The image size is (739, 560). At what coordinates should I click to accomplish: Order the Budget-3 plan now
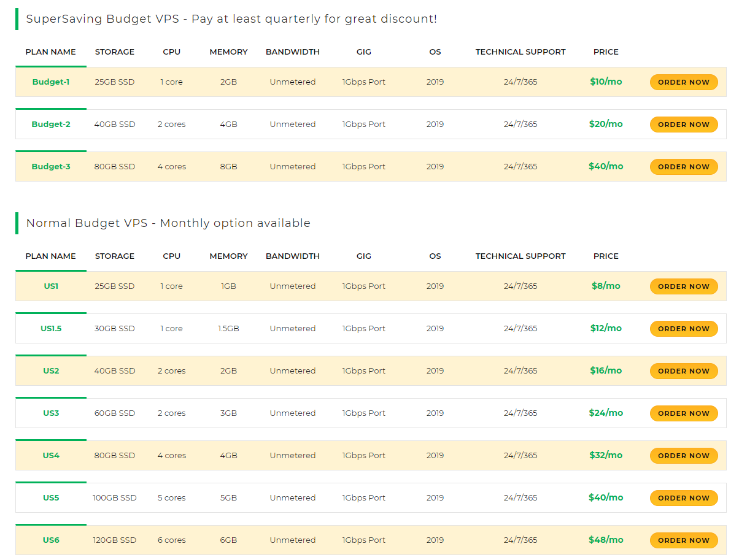[x=684, y=167]
